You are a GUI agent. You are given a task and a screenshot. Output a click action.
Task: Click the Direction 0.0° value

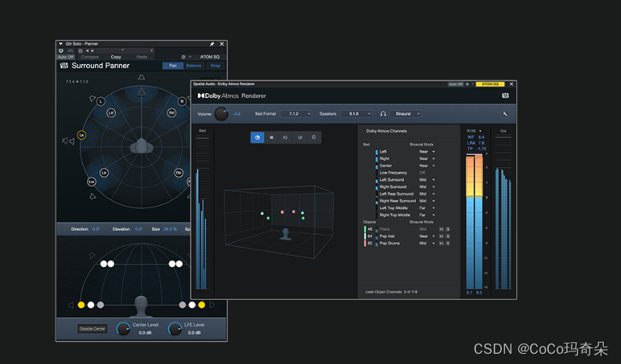pos(96,229)
